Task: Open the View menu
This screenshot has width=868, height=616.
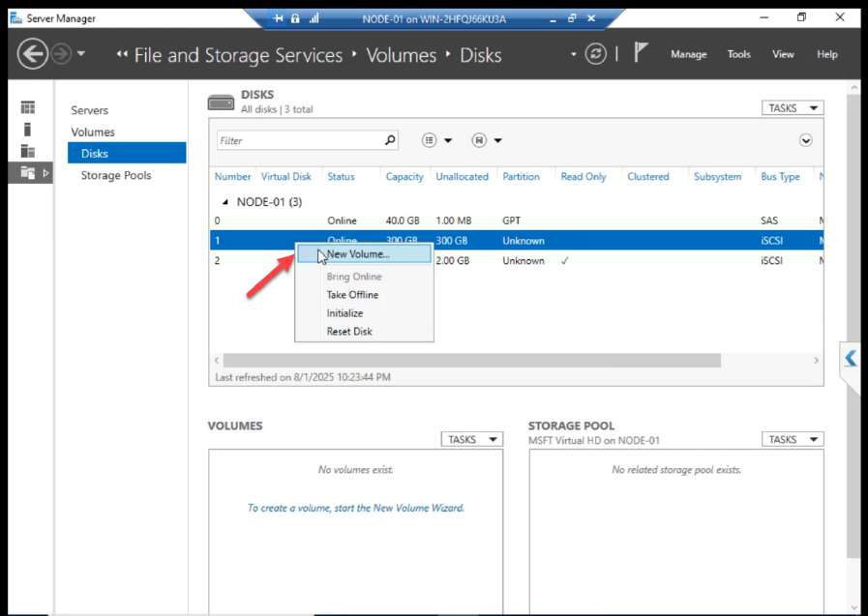Action: coord(783,54)
